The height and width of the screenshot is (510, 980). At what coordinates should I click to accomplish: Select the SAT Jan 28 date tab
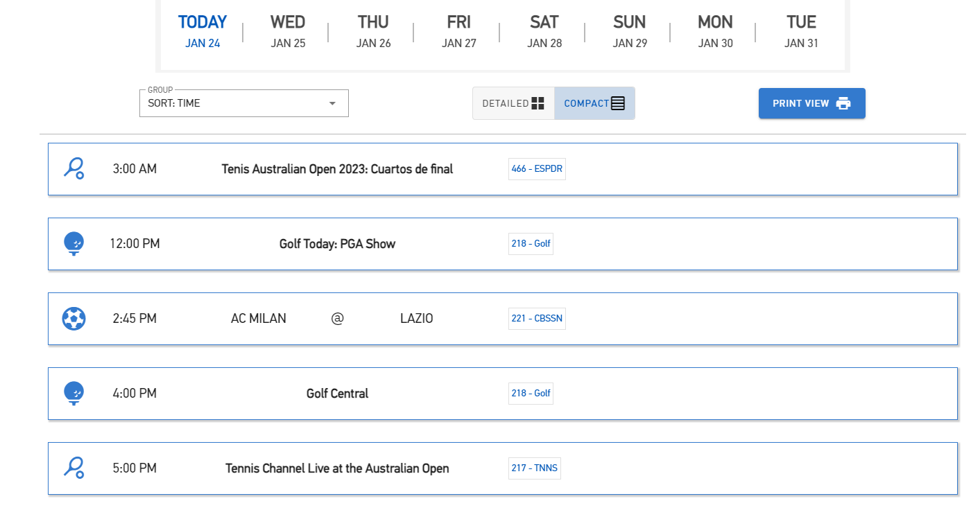pos(544,32)
